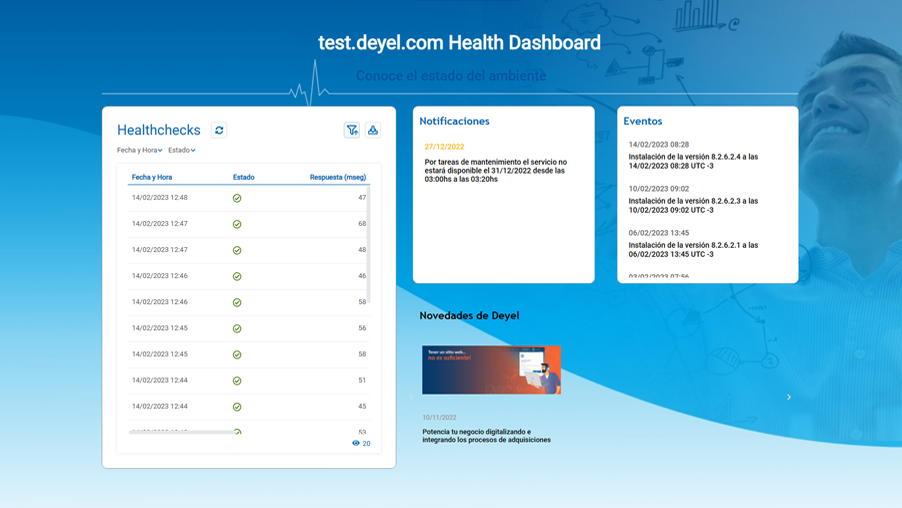Select response value 47
This screenshot has width=902, height=508.
point(362,197)
